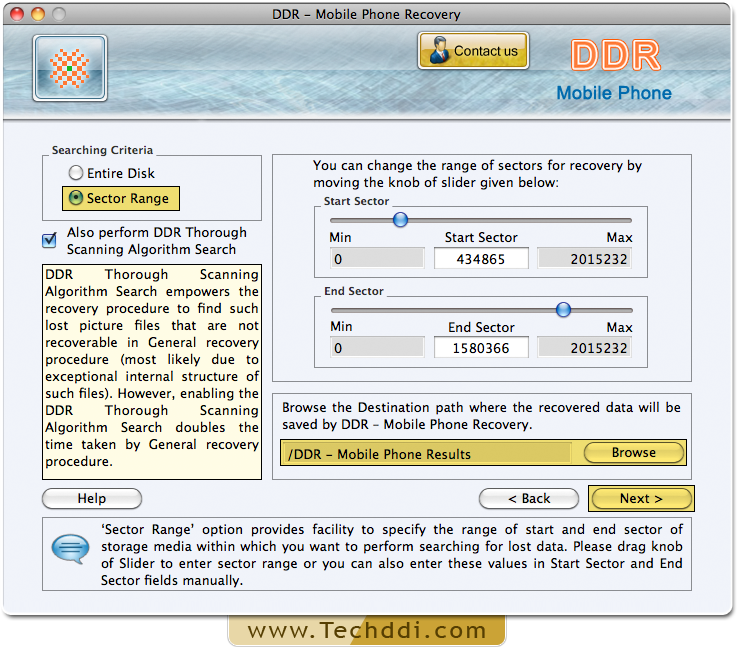737x647 pixels.
Task: Click the Start Sector Min field
Action: [377, 259]
